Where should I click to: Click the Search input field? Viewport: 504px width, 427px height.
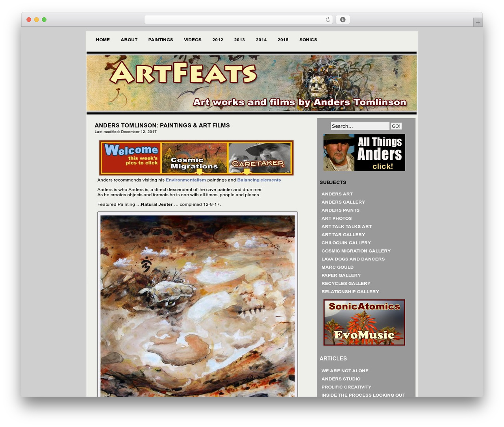[x=360, y=126]
